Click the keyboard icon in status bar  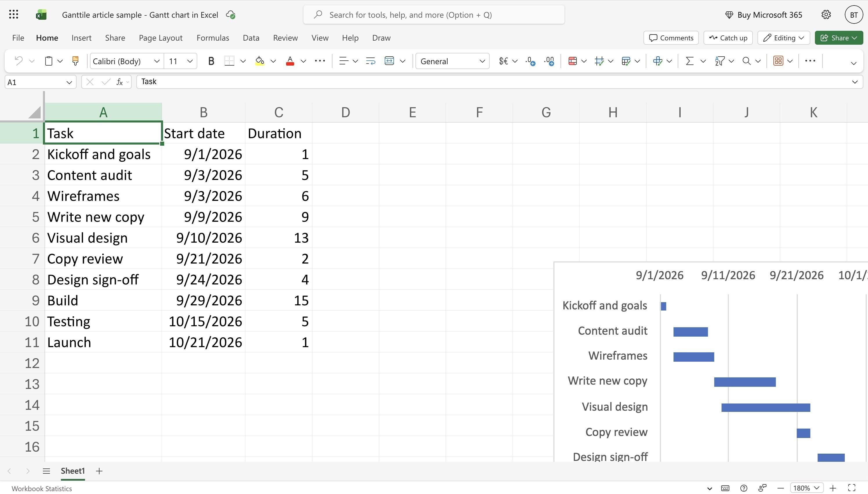pos(725,488)
